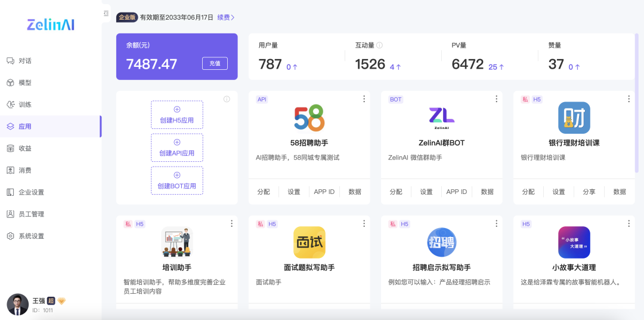The height and width of the screenshot is (320, 644).
Task: Click 分享 on the 银行理财培训课 card
Action: coord(589,192)
